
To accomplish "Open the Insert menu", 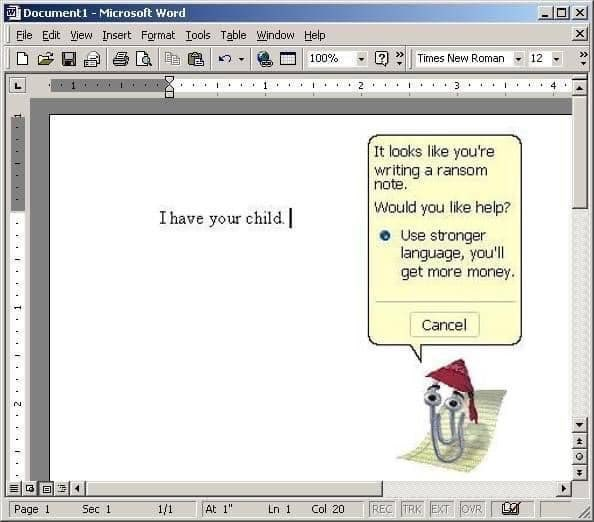I will point(117,35).
